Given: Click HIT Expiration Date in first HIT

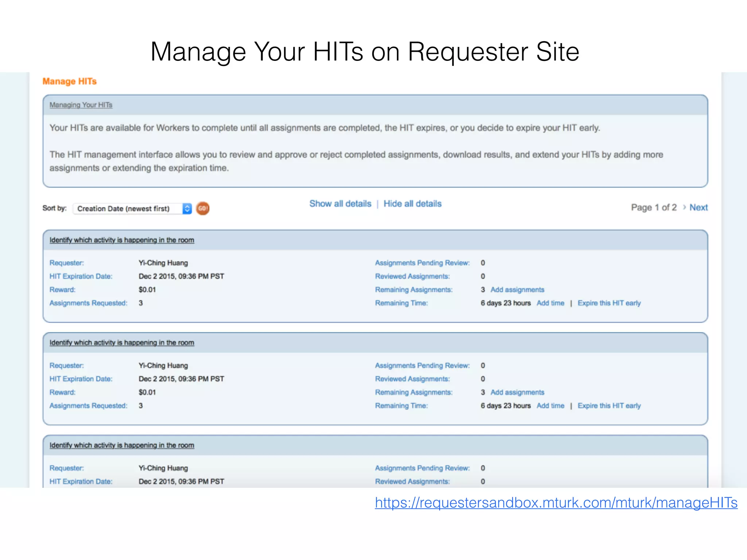Looking at the screenshot, I should [81, 276].
